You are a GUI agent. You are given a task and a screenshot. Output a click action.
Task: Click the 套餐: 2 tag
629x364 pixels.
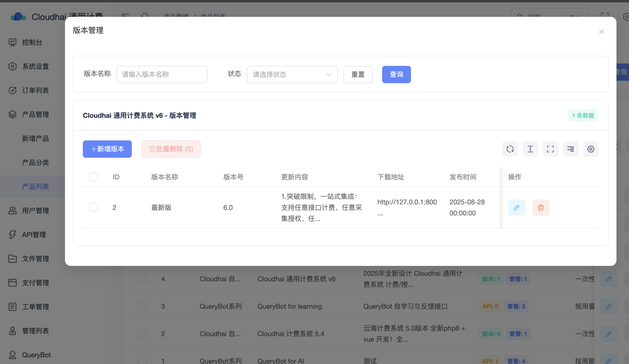[516, 306]
